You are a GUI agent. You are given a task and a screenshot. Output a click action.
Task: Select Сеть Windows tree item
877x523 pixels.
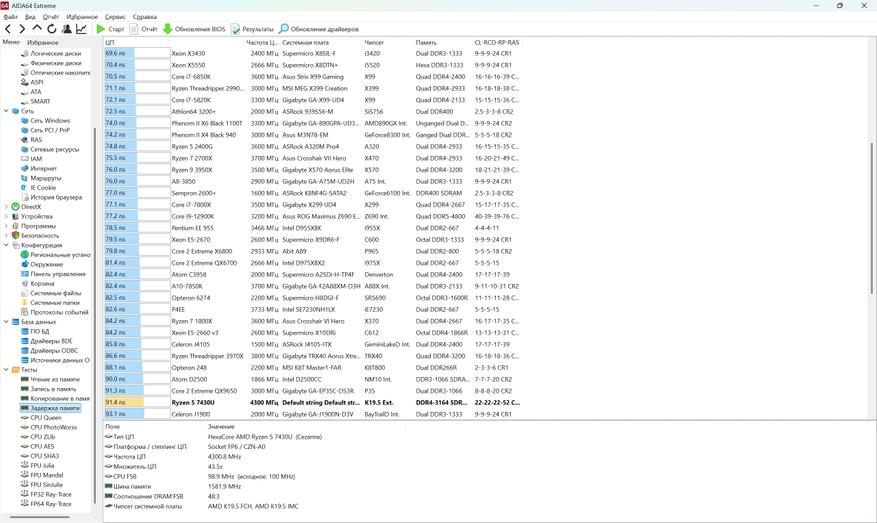pos(50,120)
